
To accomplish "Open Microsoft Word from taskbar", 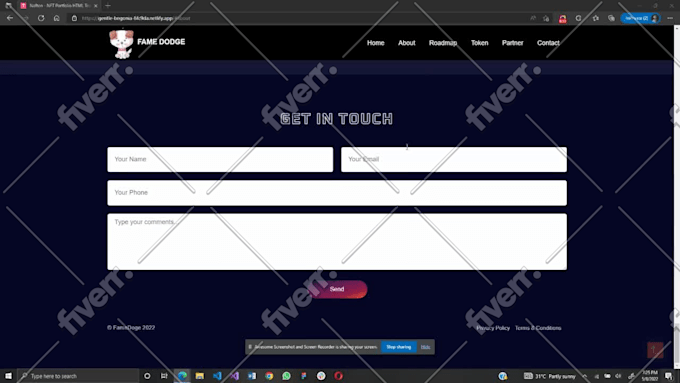I will (x=252, y=376).
